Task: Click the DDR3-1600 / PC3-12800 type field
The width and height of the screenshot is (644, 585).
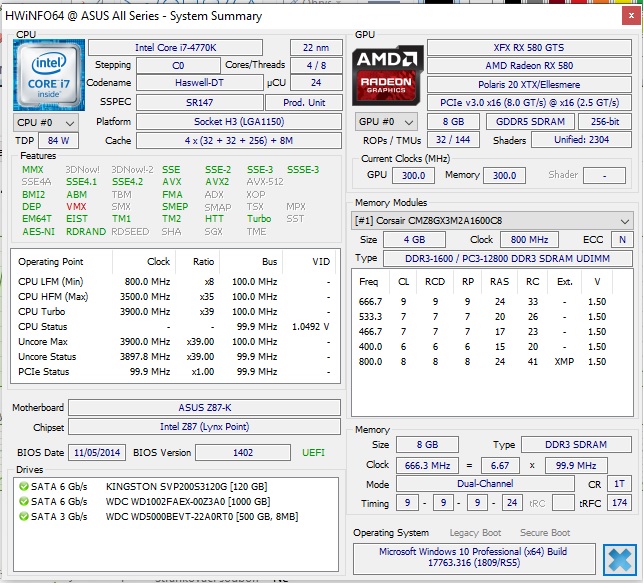Action: [508, 259]
